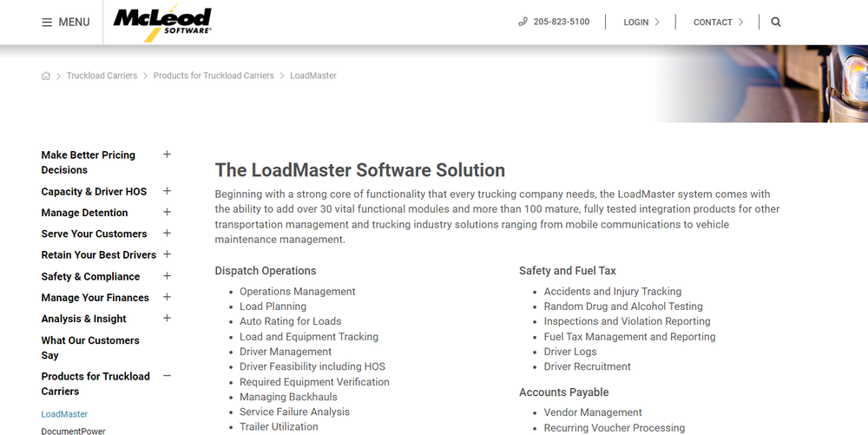Click 'Service Failure Analysis' item
The image size is (868, 435).
(x=294, y=412)
